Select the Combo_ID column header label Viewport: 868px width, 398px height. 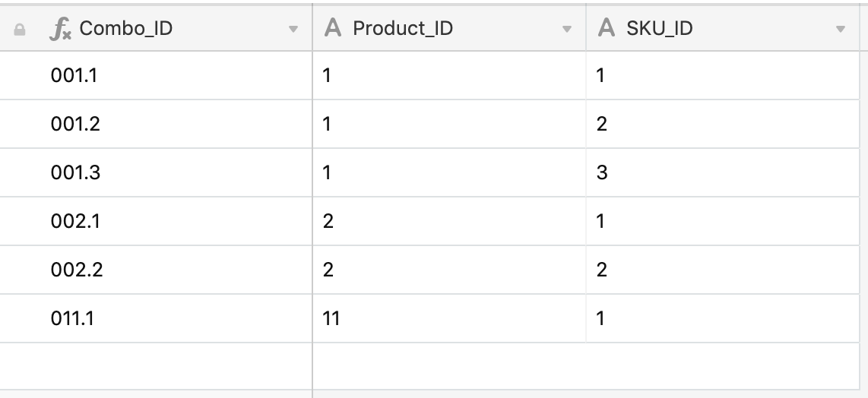(x=125, y=28)
